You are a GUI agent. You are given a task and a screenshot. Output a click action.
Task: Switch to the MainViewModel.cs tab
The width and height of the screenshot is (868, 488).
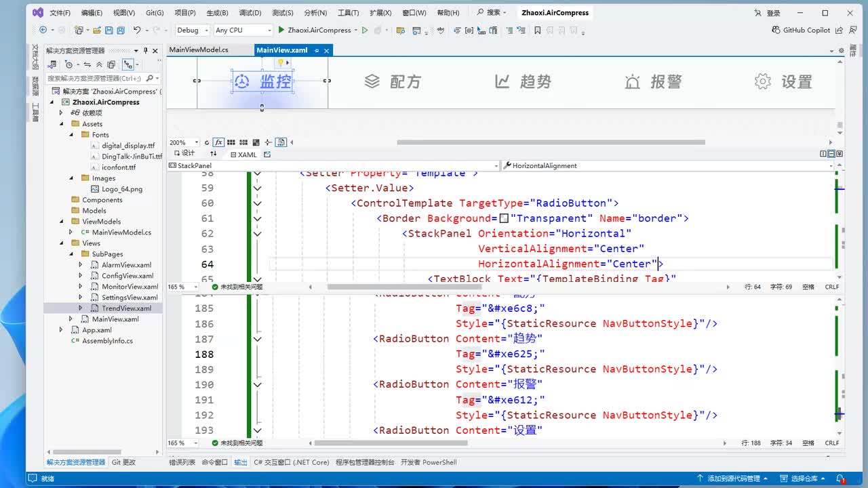pos(199,50)
